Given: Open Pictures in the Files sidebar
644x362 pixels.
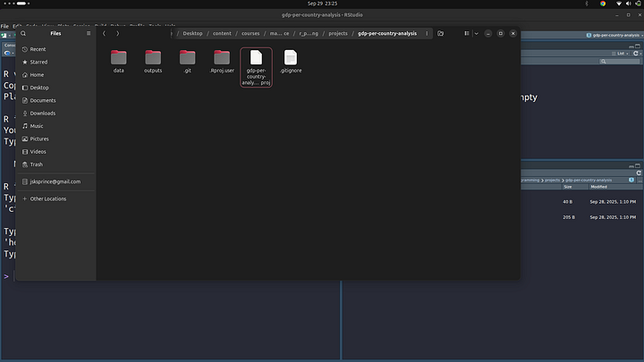Looking at the screenshot, I should pos(55,139).
